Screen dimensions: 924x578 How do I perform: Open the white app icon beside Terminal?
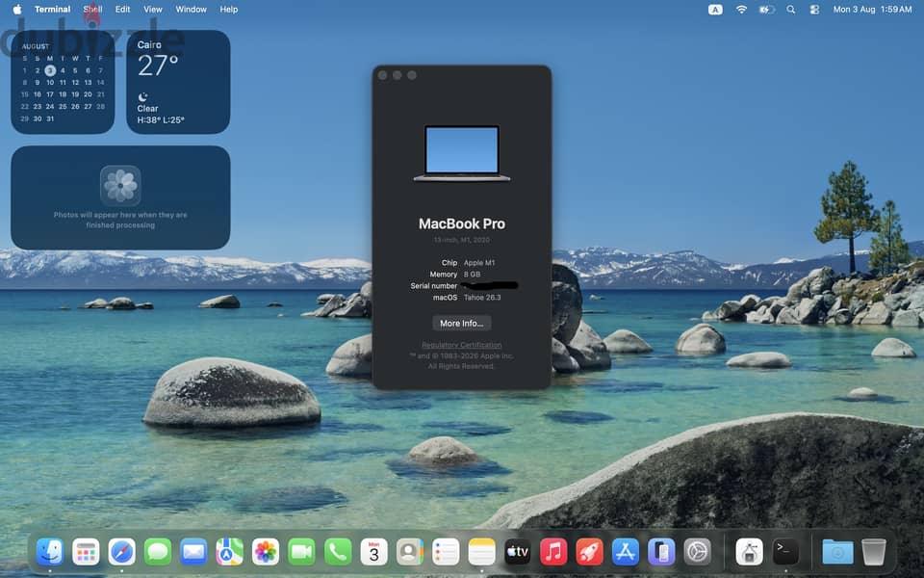(x=750, y=552)
